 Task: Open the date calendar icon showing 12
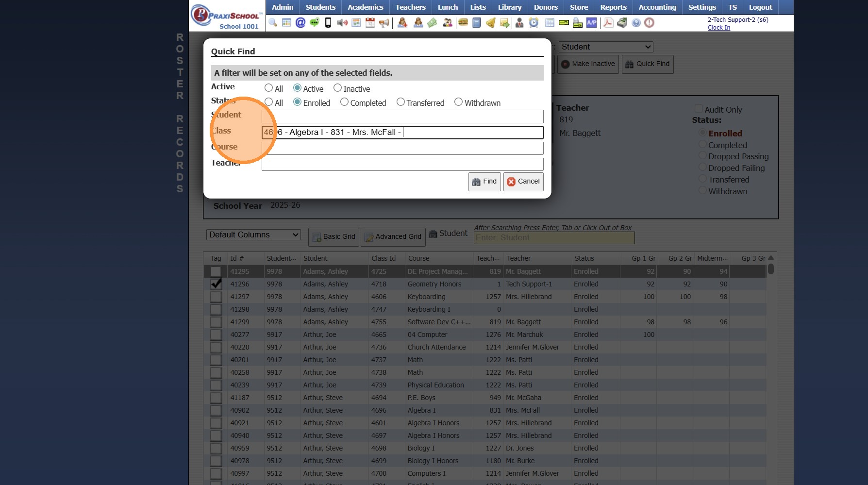[370, 23]
